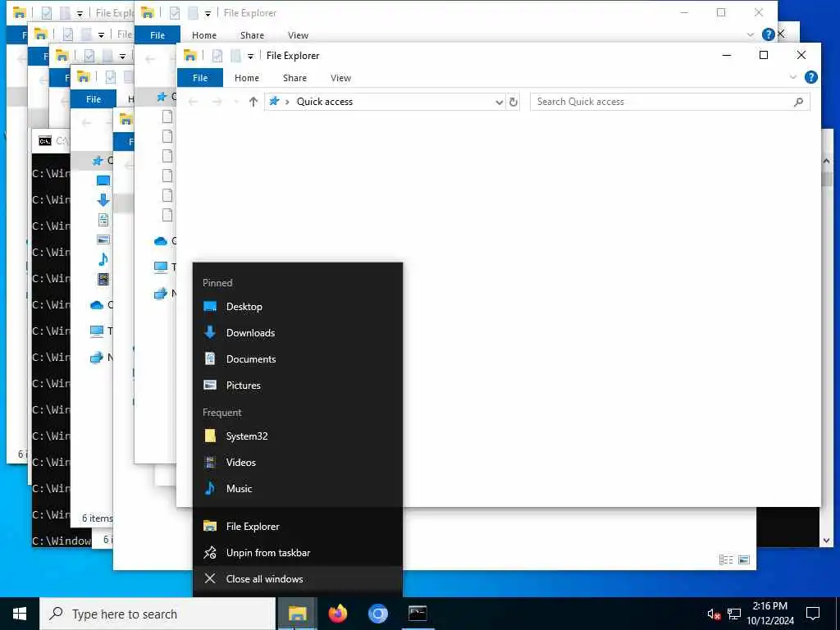The image size is (840, 630).
Task: Choose Close all windows
Action: [x=297, y=579]
